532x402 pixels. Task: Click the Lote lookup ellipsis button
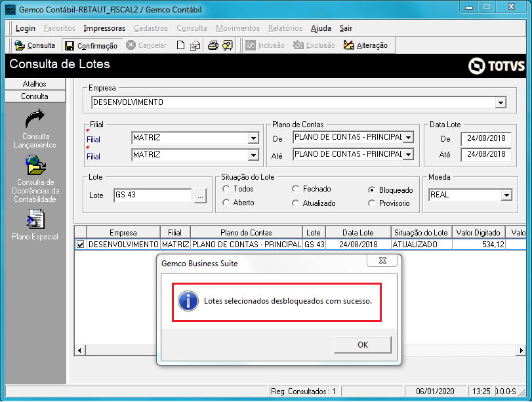click(201, 195)
